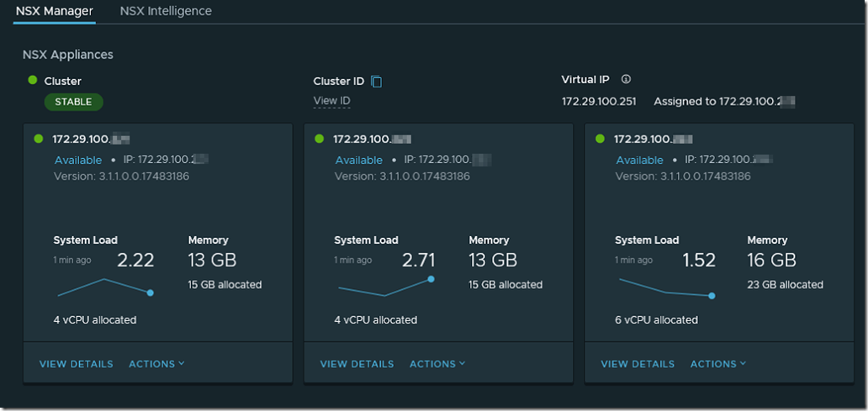Screen dimensions: 868x411
Task: Click the Virtual IP 172.29.100.251 value
Action: tap(599, 102)
